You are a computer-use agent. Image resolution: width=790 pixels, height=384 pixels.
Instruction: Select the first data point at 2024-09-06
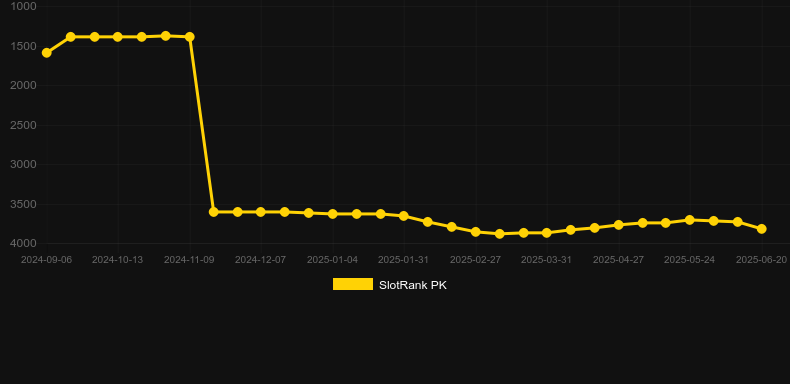pyautogui.click(x=46, y=53)
